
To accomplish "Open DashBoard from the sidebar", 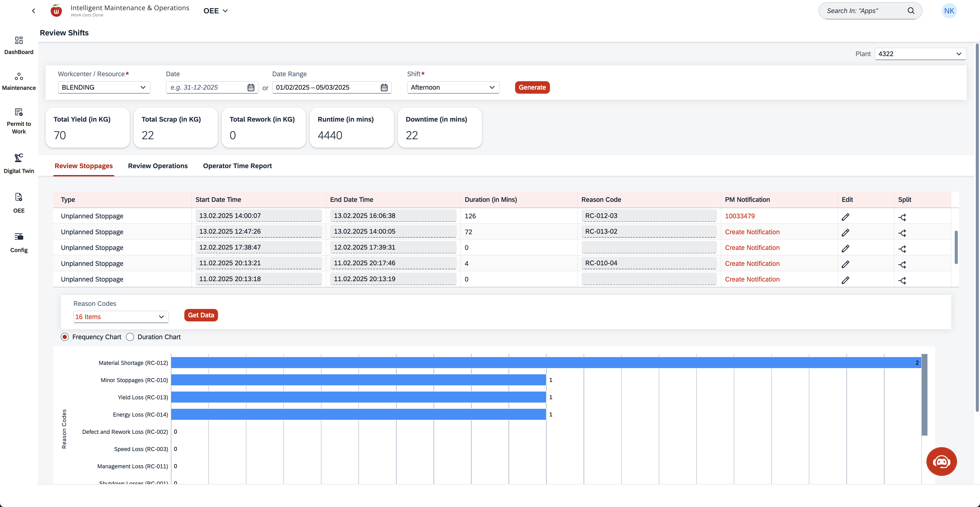I will pos(19,45).
